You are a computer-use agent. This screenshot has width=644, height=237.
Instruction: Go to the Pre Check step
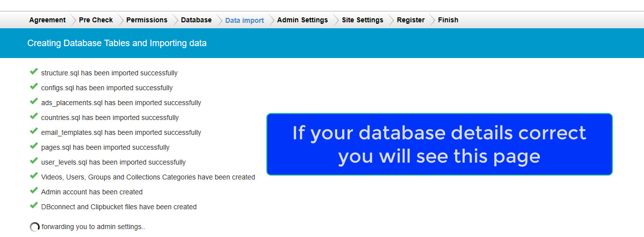coord(96,20)
